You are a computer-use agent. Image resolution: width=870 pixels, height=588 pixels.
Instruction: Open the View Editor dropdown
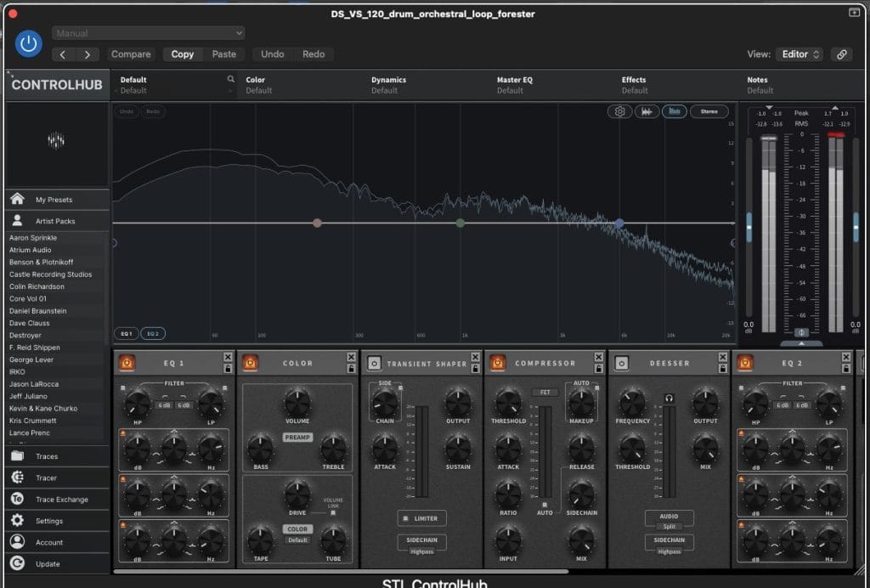tap(799, 54)
